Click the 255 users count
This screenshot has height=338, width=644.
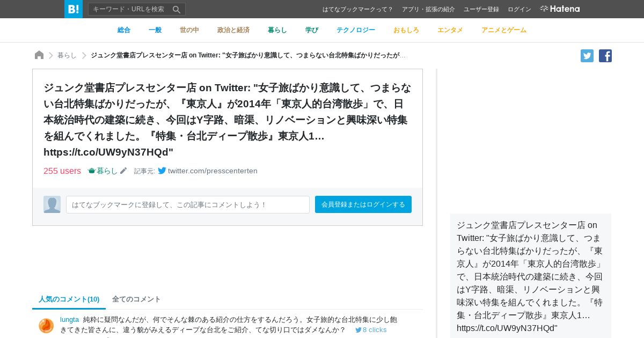[x=62, y=171]
